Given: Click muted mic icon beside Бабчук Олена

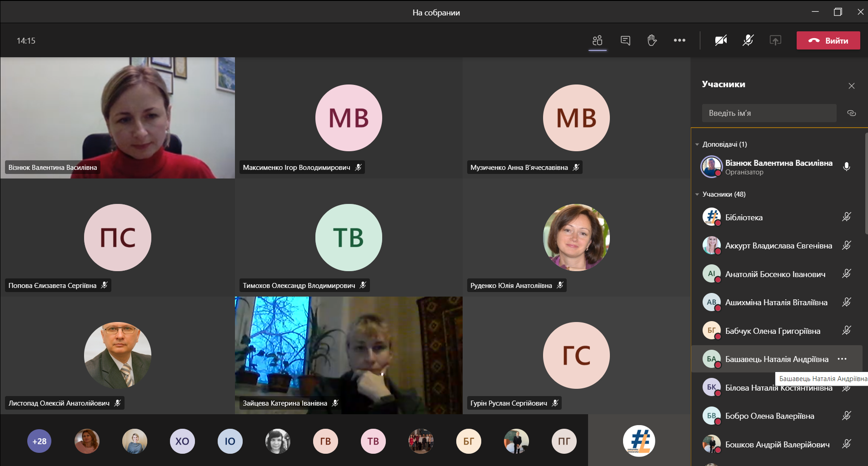Looking at the screenshot, I should (x=846, y=331).
